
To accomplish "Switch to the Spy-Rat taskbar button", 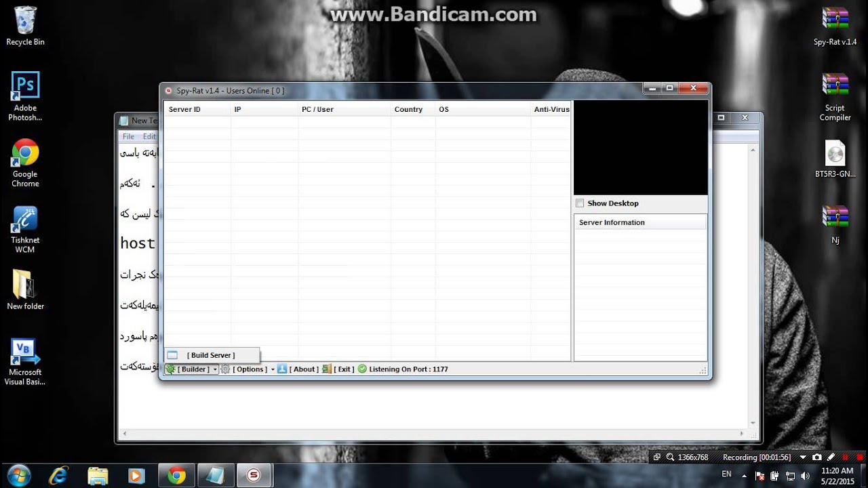I will 254,476.
